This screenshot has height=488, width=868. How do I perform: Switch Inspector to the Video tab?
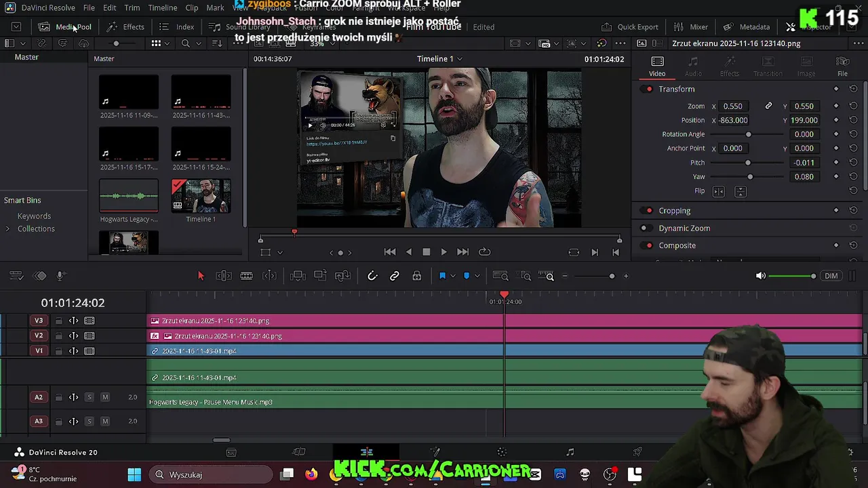click(x=657, y=66)
